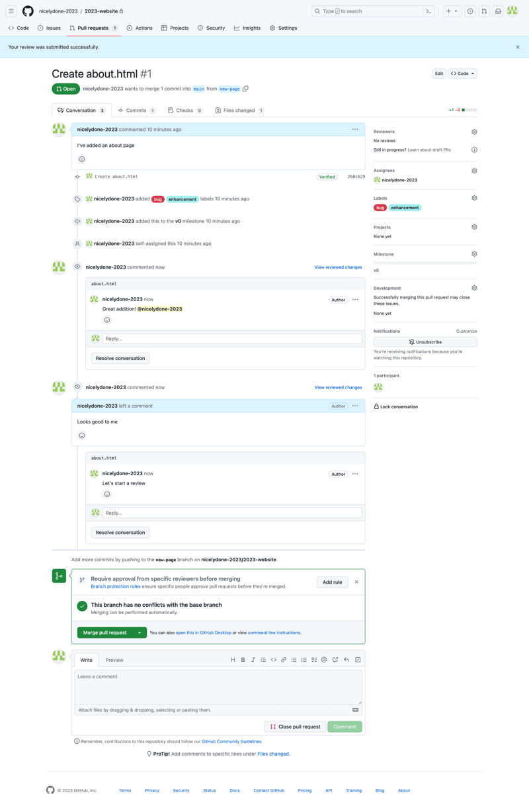Add an emoji reaction to the first comment

tap(81, 159)
